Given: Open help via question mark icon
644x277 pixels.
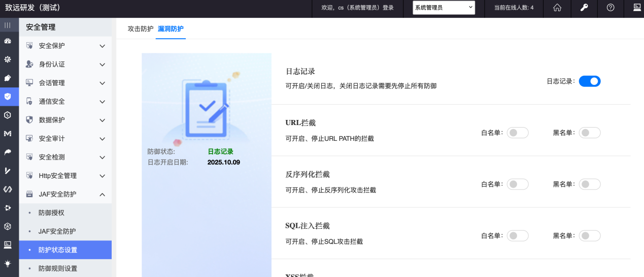Looking at the screenshot, I should pyautogui.click(x=611, y=8).
